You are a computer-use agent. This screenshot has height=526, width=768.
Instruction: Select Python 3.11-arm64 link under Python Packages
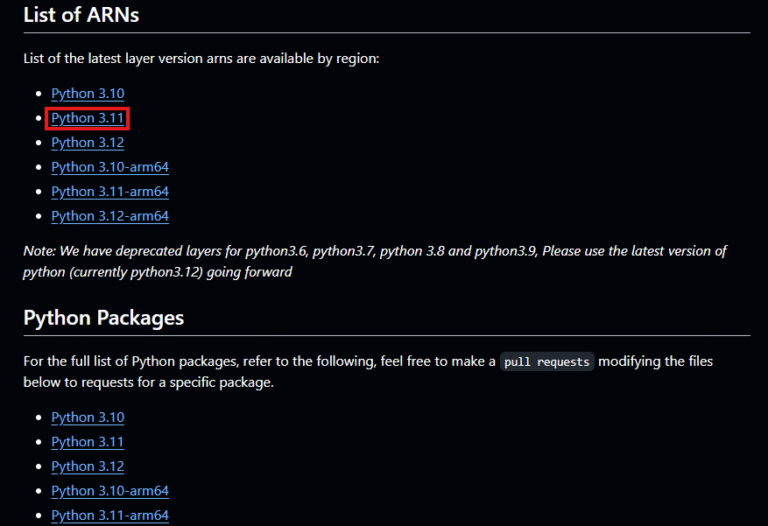point(110,515)
